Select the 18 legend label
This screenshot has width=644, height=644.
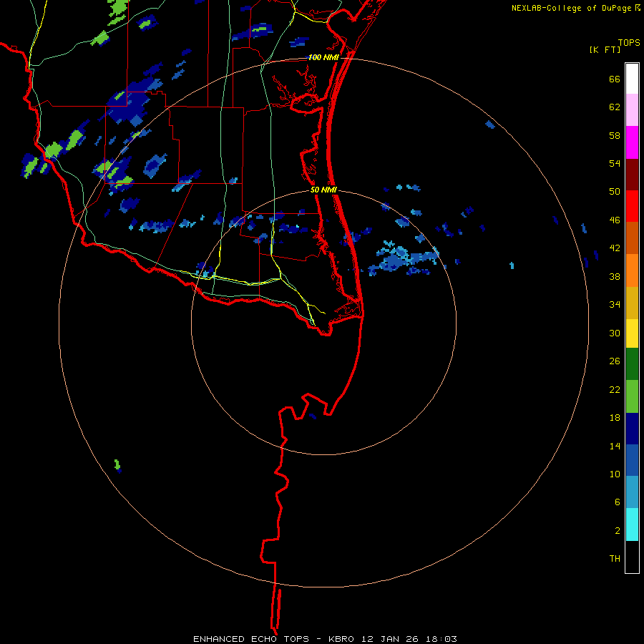(x=615, y=418)
